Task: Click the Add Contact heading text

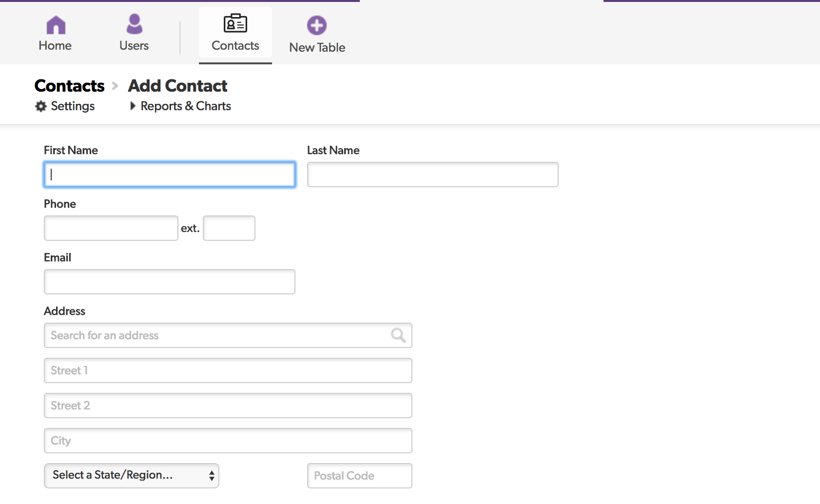Action: pos(178,86)
